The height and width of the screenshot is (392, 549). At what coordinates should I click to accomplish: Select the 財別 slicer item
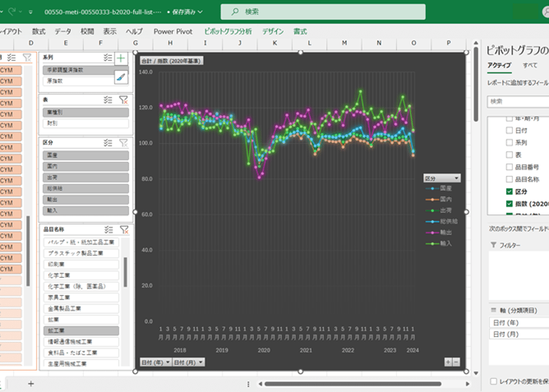[x=86, y=123]
